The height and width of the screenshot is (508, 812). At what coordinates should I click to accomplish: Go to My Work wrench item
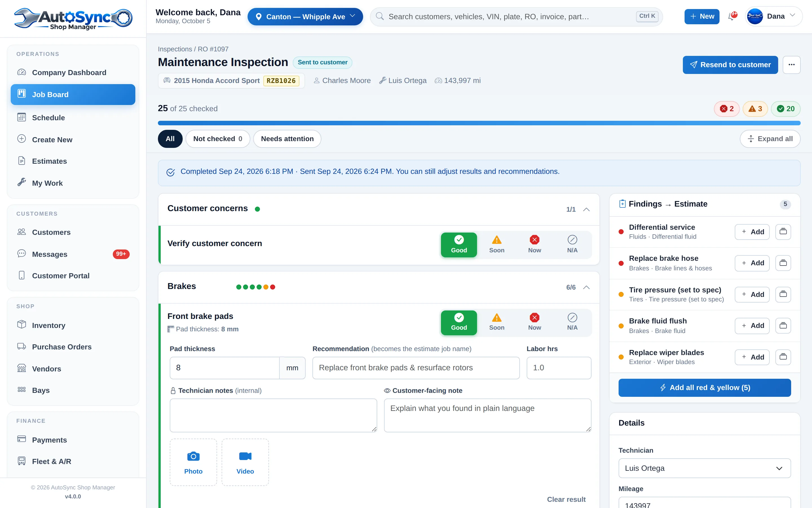click(x=73, y=183)
